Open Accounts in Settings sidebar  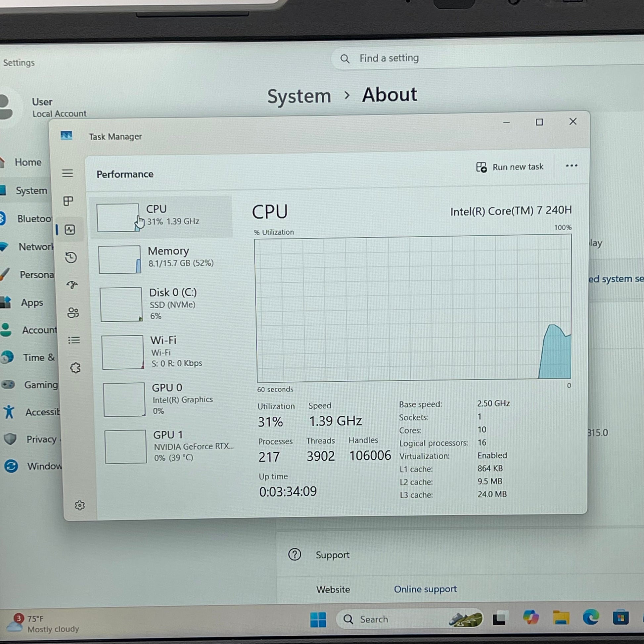tap(29, 330)
